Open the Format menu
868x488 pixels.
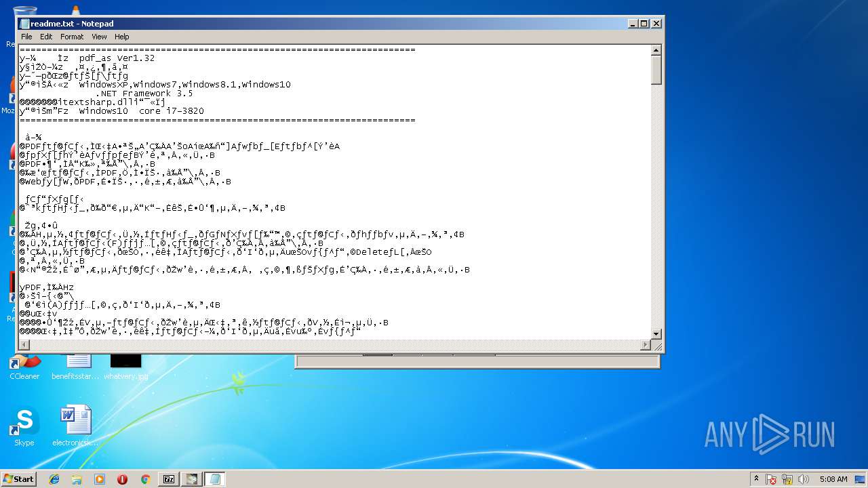coord(72,37)
